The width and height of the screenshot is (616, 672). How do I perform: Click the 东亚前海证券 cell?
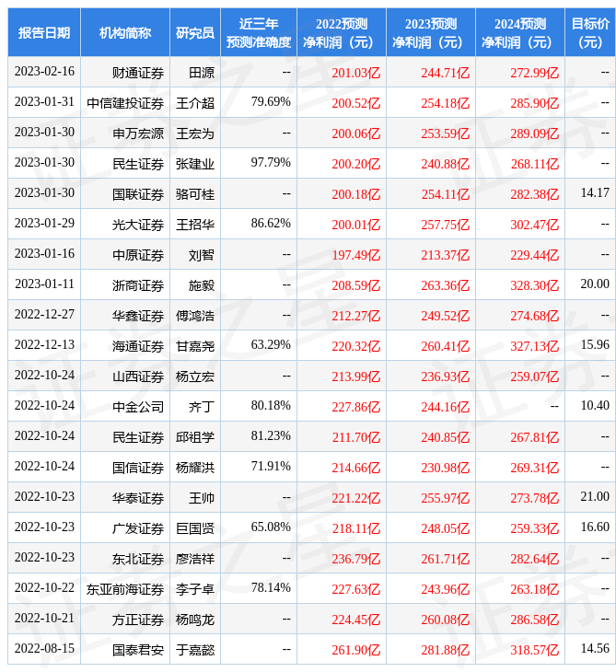tap(125, 590)
